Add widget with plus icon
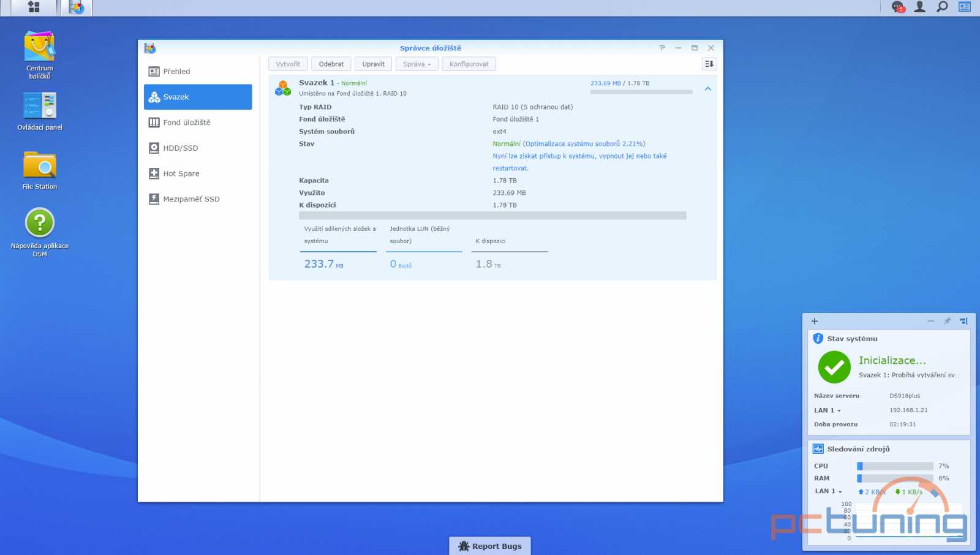 815,321
